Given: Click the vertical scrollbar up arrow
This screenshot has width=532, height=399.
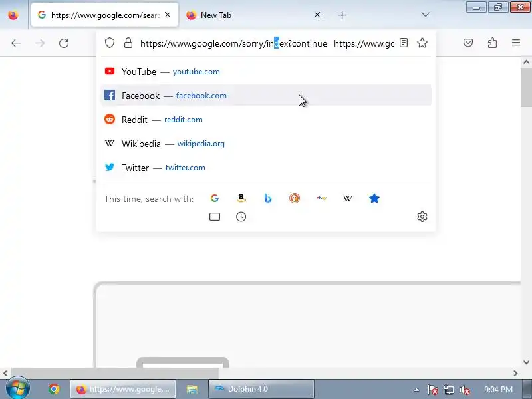Looking at the screenshot, I should [x=526, y=62].
